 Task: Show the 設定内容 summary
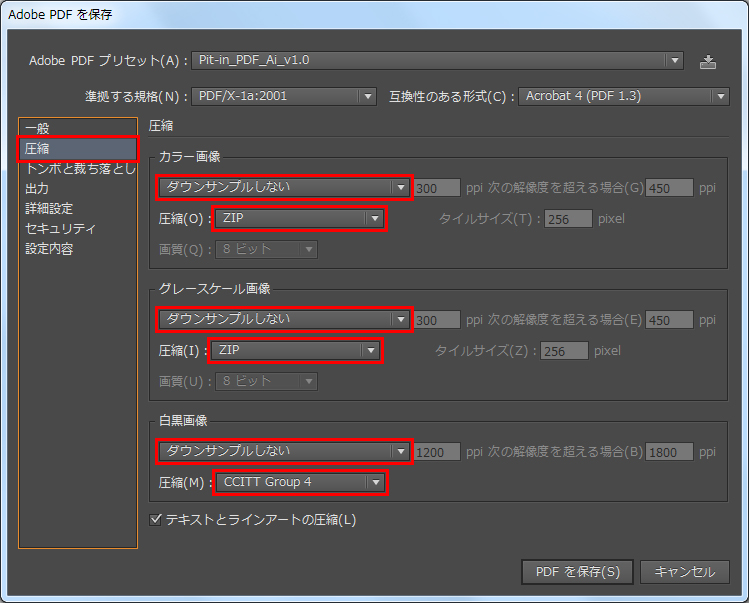coord(49,249)
